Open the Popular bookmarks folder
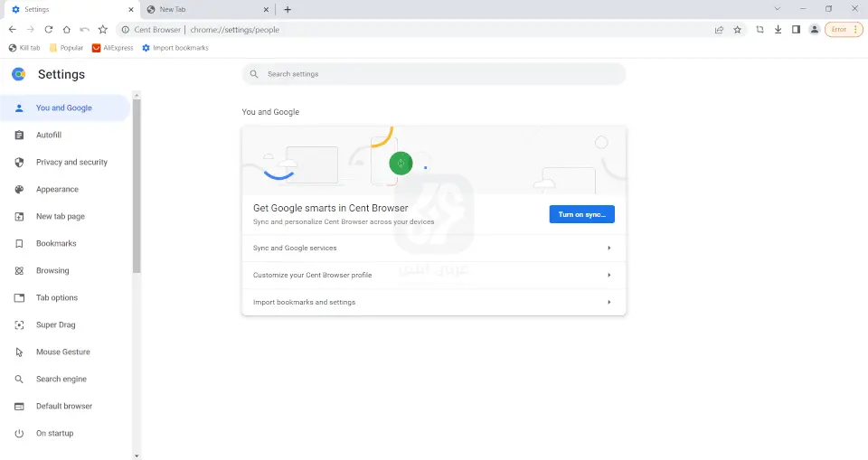The height and width of the screenshot is (460, 868). click(66, 48)
